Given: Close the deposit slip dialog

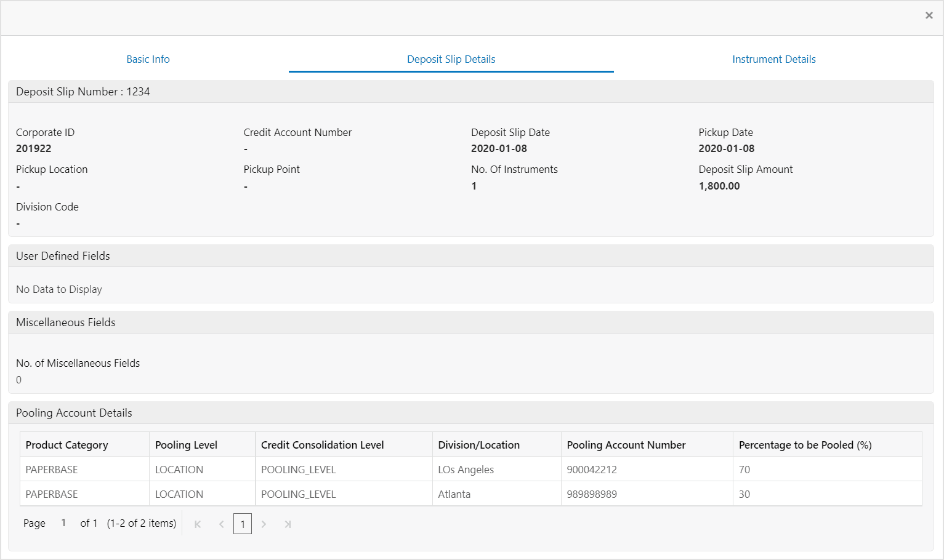Looking at the screenshot, I should click(929, 15).
